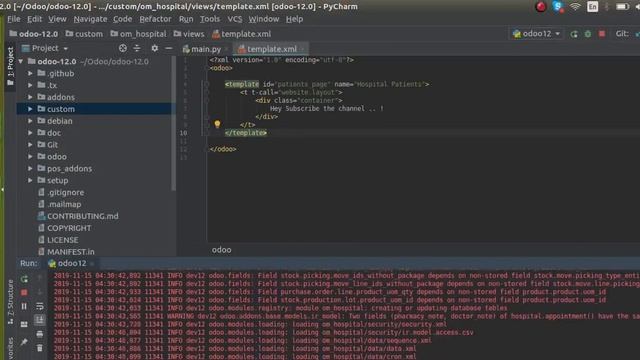The image size is (640, 360).
Task: Click the pin tab icon in Run panel
Action: click(x=24, y=342)
